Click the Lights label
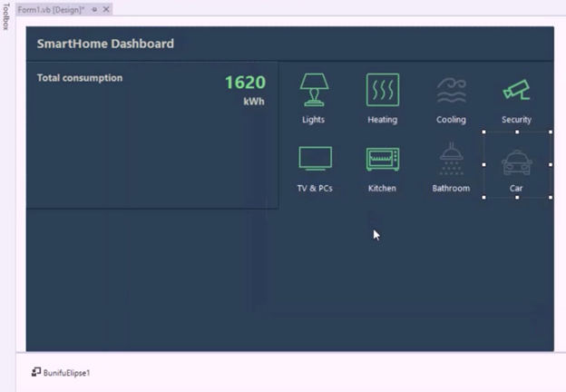 point(313,120)
